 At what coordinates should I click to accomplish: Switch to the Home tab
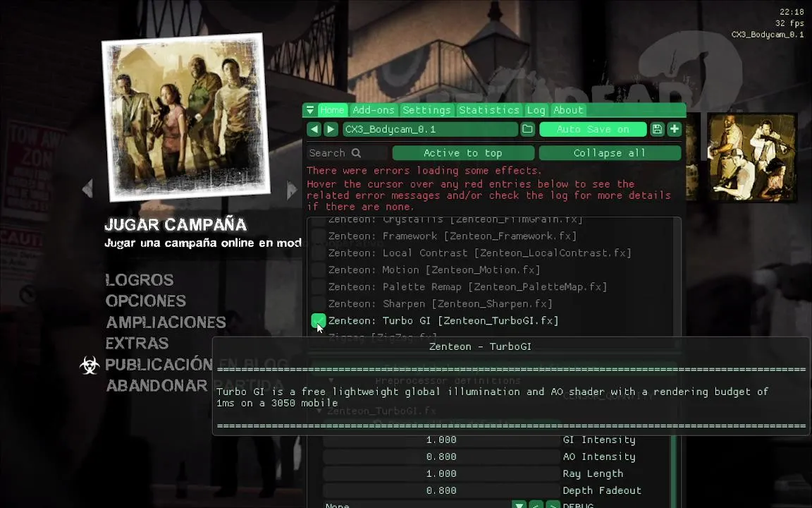pyautogui.click(x=332, y=110)
